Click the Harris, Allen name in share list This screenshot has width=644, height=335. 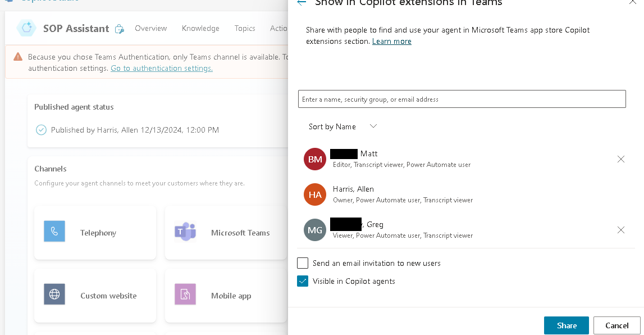(353, 189)
